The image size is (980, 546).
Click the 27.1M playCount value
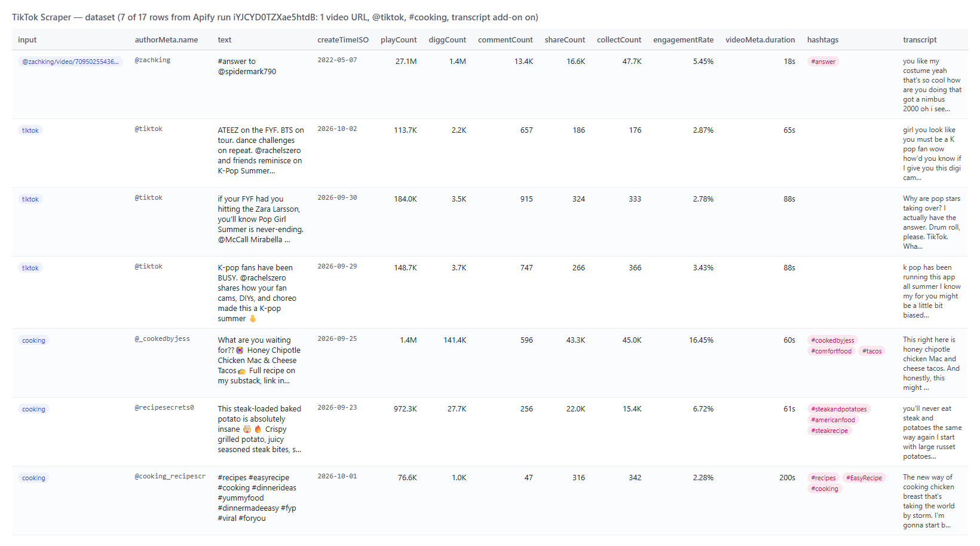[406, 62]
